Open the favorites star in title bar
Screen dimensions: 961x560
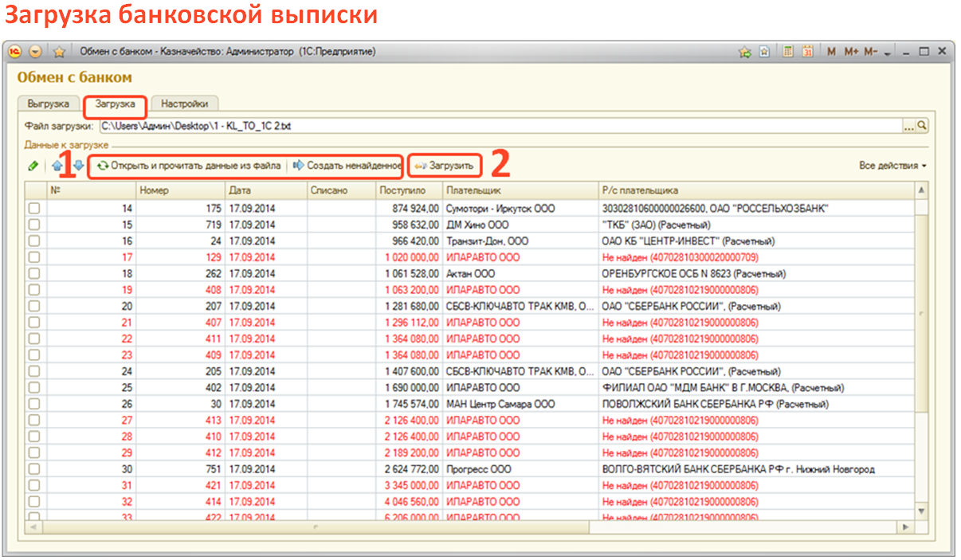pyautogui.click(x=58, y=52)
